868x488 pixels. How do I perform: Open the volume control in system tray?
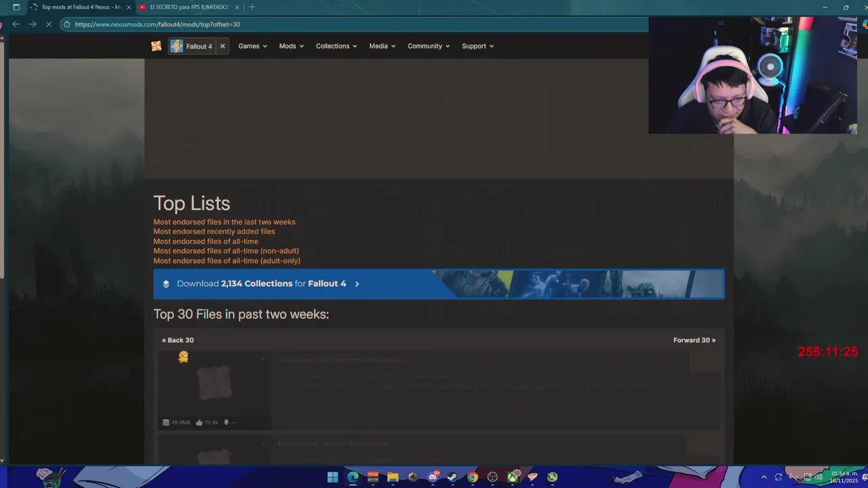(818, 477)
